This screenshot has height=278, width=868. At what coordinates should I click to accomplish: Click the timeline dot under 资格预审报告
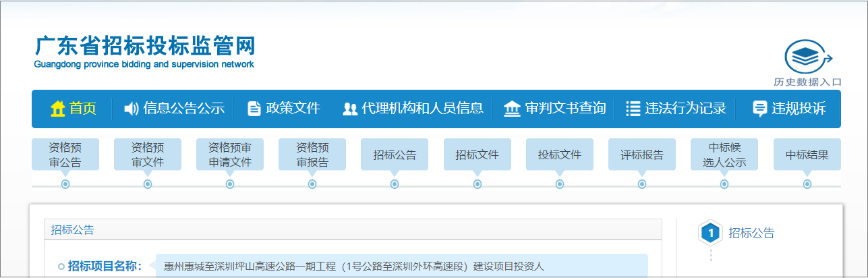pos(312,184)
